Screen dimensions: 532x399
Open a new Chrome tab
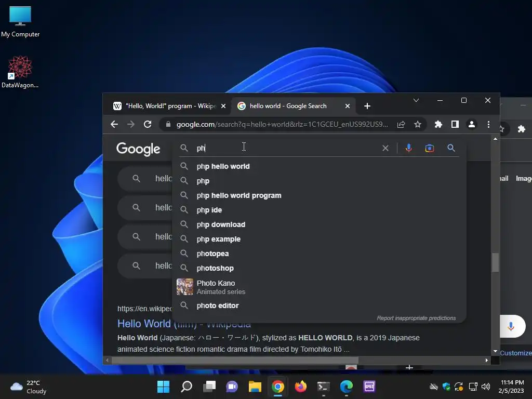pos(367,106)
